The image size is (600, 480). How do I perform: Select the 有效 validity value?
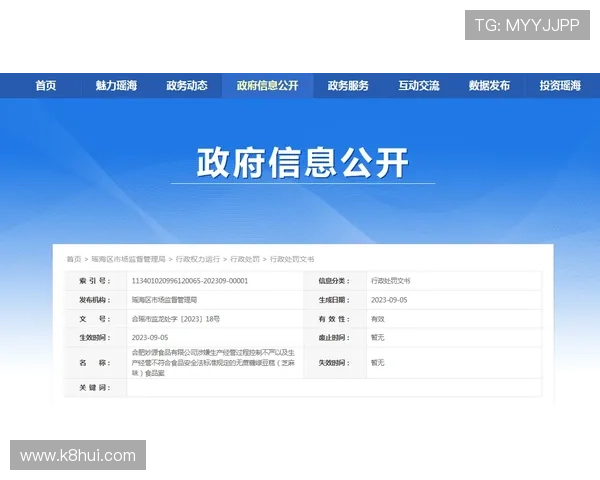point(378,318)
